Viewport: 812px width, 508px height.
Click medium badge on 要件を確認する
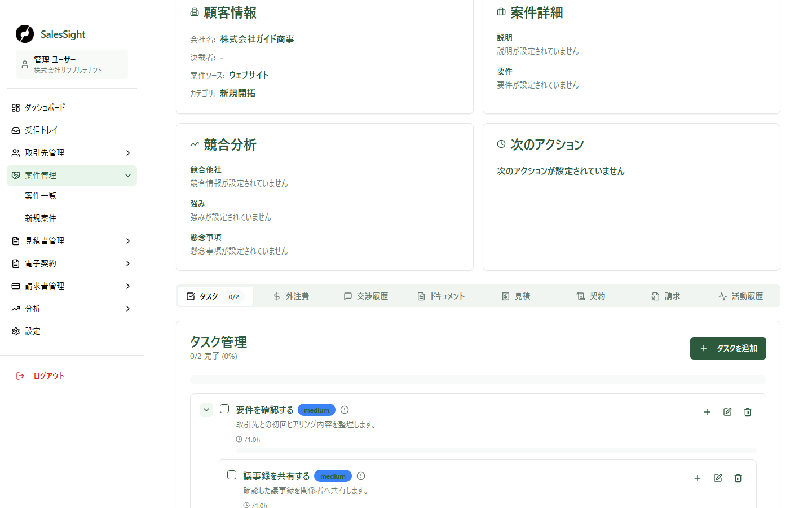pyautogui.click(x=316, y=410)
